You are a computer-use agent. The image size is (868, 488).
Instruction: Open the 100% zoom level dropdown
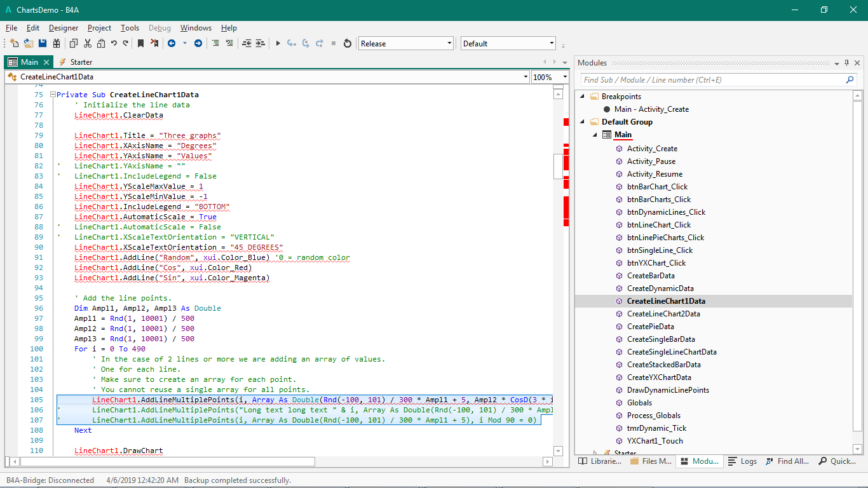click(564, 77)
